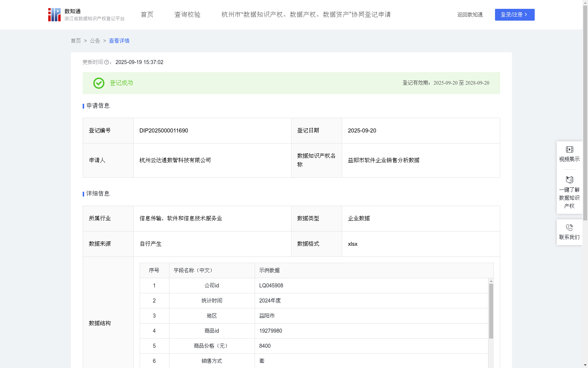The height and width of the screenshot is (368, 588).
Task: Open the 杭州市协同登记申请 navigation item
Action: pyautogui.click(x=306, y=15)
